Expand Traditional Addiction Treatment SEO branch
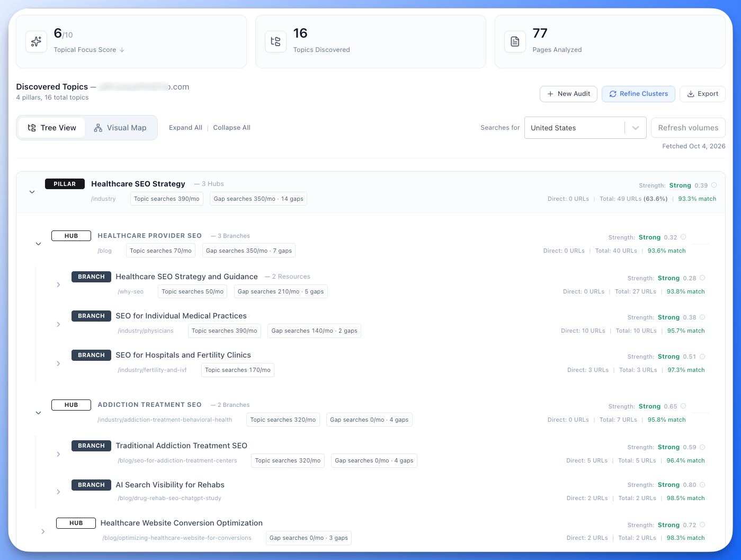The width and height of the screenshot is (741, 560). click(x=58, y=454)
